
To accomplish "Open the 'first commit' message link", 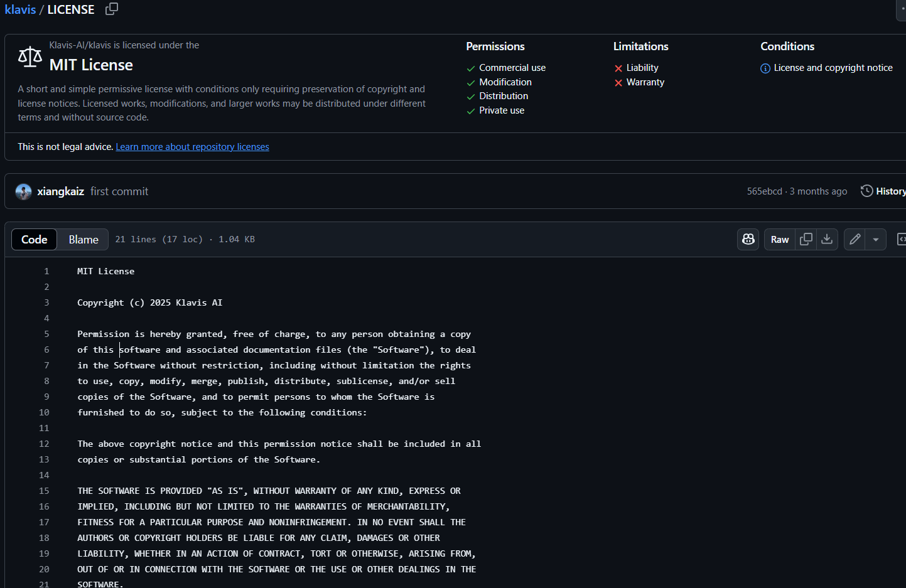I will point(119,191).
